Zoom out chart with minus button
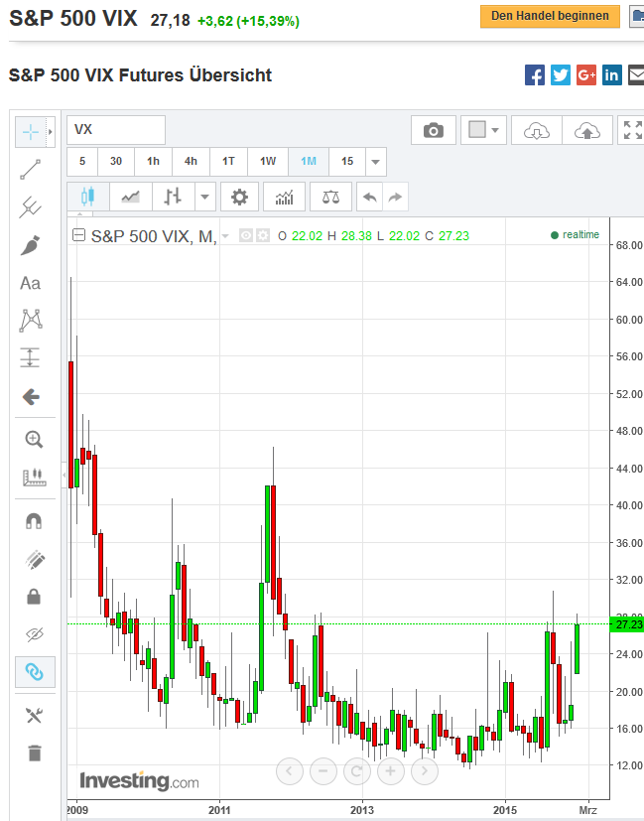This screenshot has width=644, height=821. 323,771
